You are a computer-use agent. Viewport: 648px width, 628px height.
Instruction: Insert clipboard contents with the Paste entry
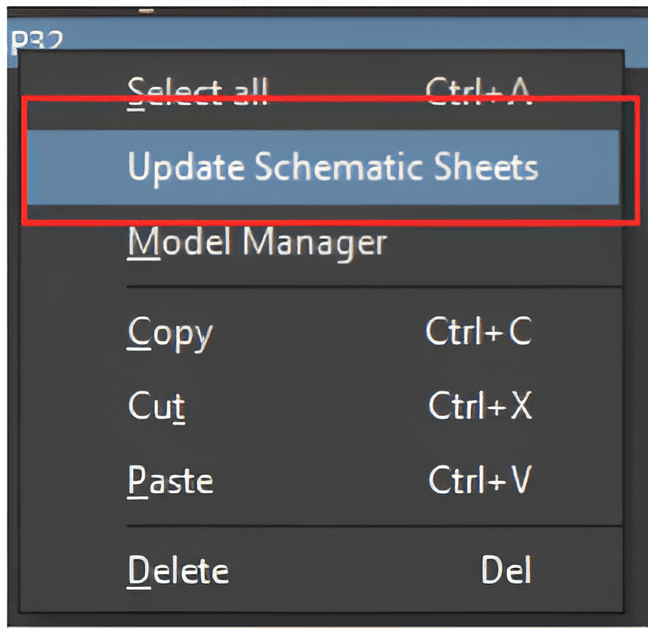coord(170,481)
